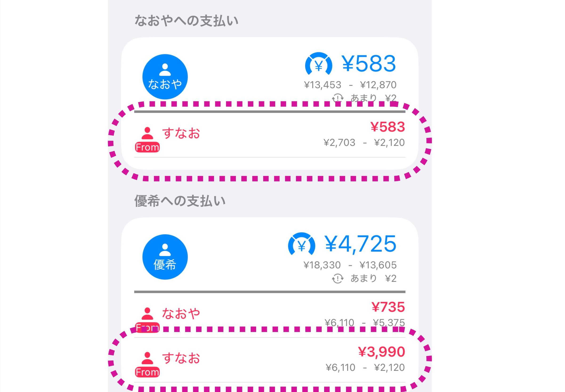Click red person icon for なおや paying ¥735
This screenshot has width=565, height=392.
tap(147, 313)
